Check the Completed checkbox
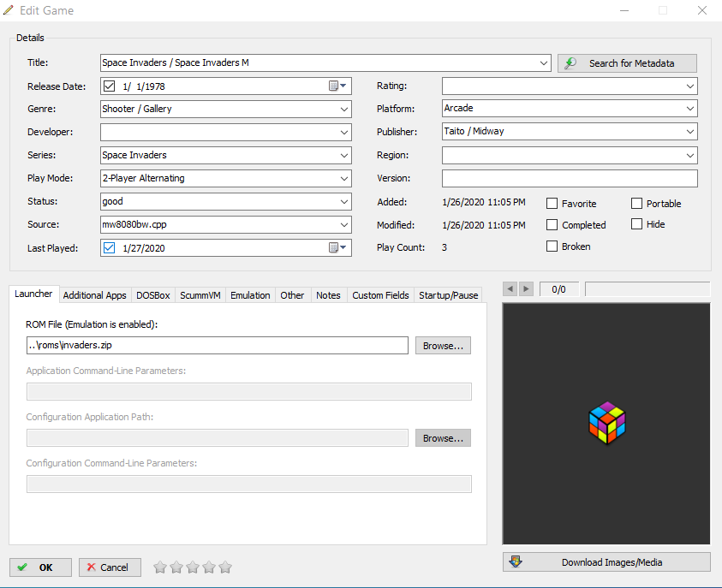The width and height of the screenshot is (722, 588). [552, 224]
